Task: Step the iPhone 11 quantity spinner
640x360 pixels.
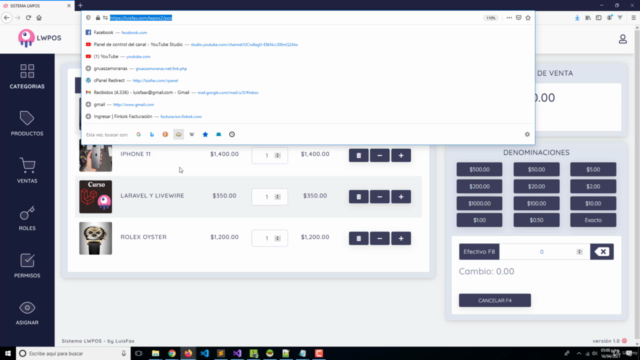Action: pyautogui.click(x=278, y=156)
